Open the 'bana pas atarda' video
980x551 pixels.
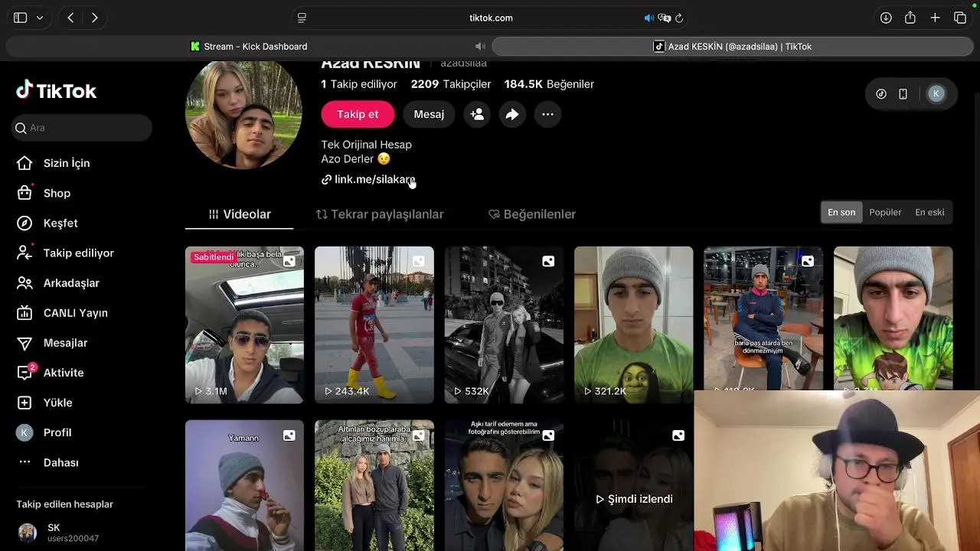click(763, 318)
